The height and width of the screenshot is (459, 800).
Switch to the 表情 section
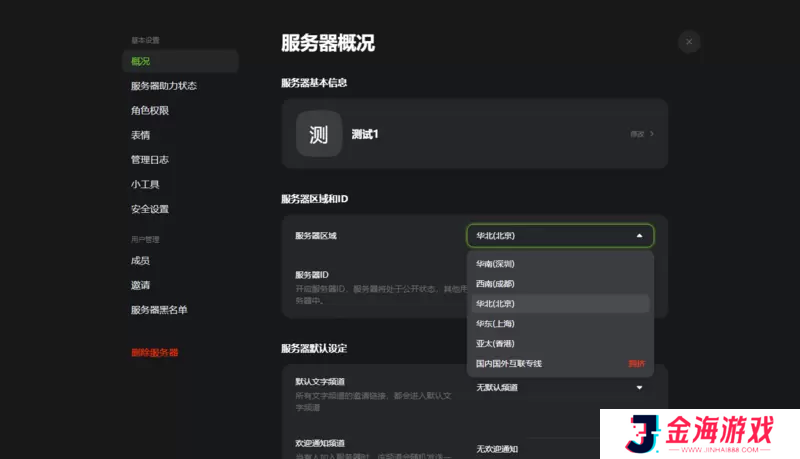click(141, 135)
